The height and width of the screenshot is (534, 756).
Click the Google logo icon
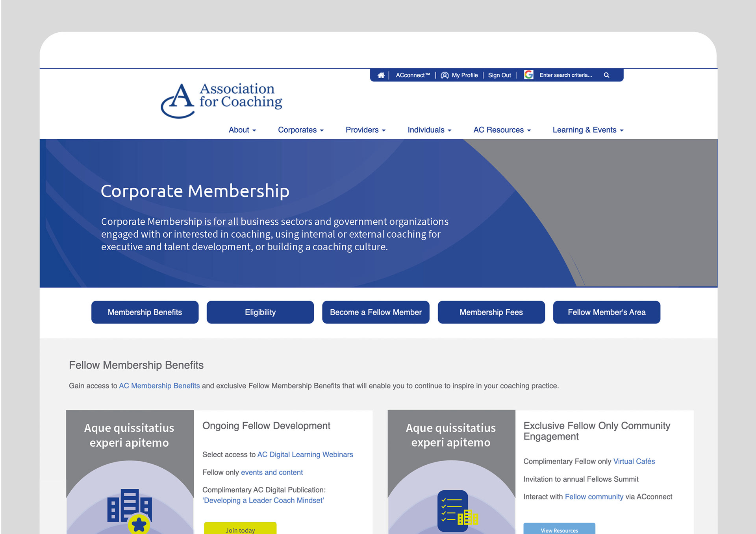(x=529, y=75)
